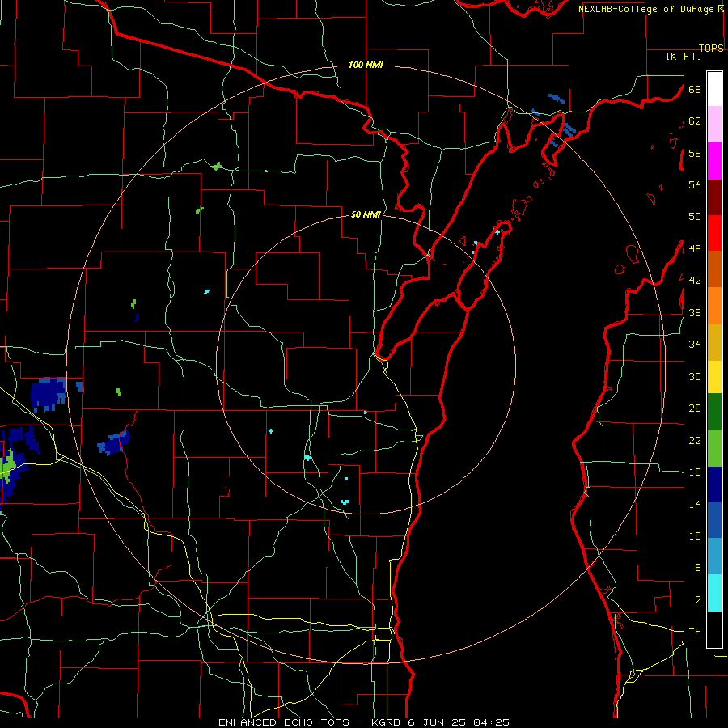Click the NEXLAB-College of DuPage credit text
The height and width of the screenshot is (728, 728).
click(647, 9)
